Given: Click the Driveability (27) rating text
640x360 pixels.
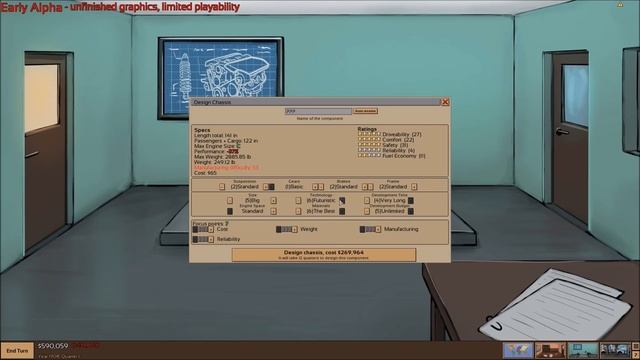Looking at the screenshot, I should coord(402,134).
